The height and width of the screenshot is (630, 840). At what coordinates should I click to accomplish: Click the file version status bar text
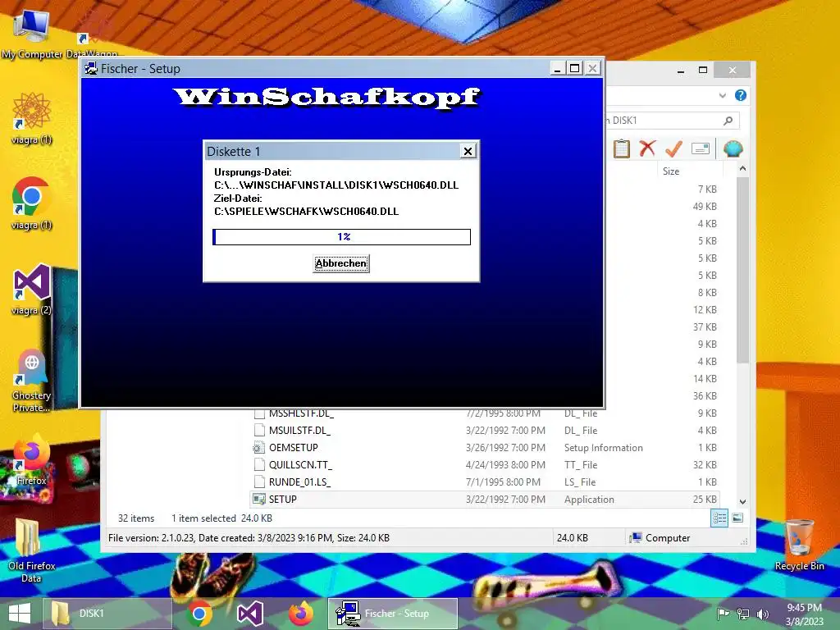[x=249, y=538]
